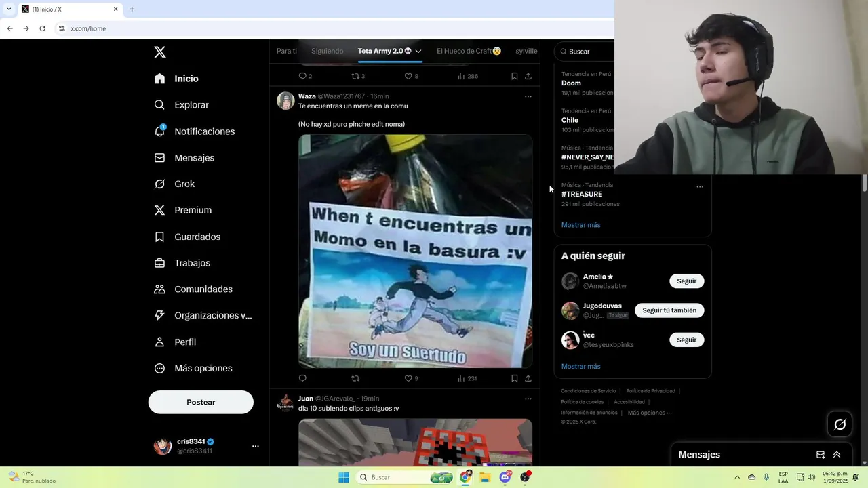The width and height of the screenshot is (868, 488).
Task: Open the X logo home icon
Action: click(x=159, y=52)
